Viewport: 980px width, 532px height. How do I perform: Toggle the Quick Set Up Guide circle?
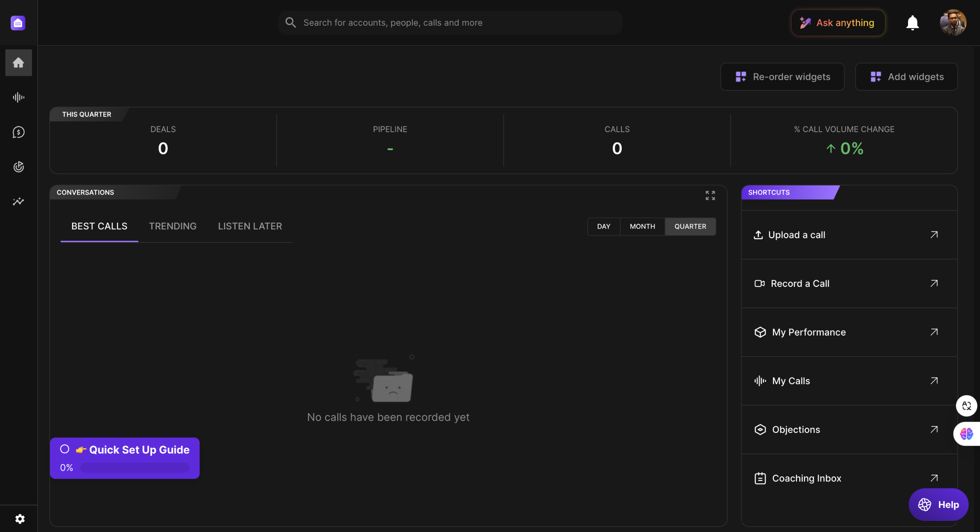pyautogui.click(x=65, y=449)
